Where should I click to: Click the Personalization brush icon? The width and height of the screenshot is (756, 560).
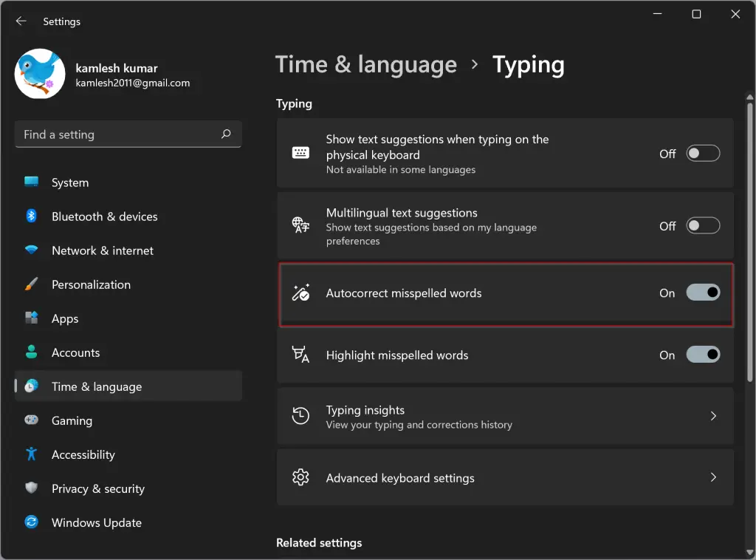(31, 284)
